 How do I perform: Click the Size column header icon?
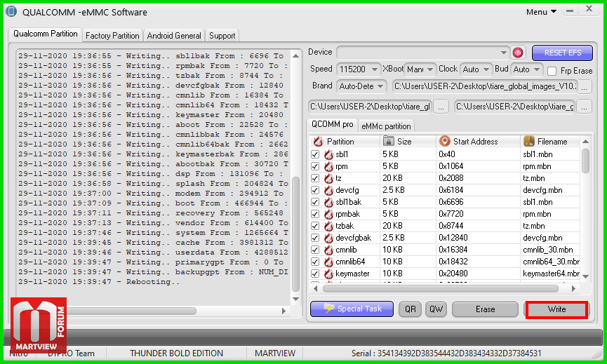388,141
